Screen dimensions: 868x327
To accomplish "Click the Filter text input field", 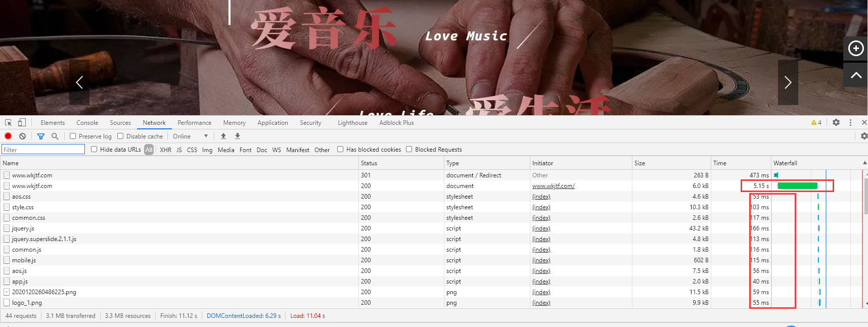I will [43, 150].
